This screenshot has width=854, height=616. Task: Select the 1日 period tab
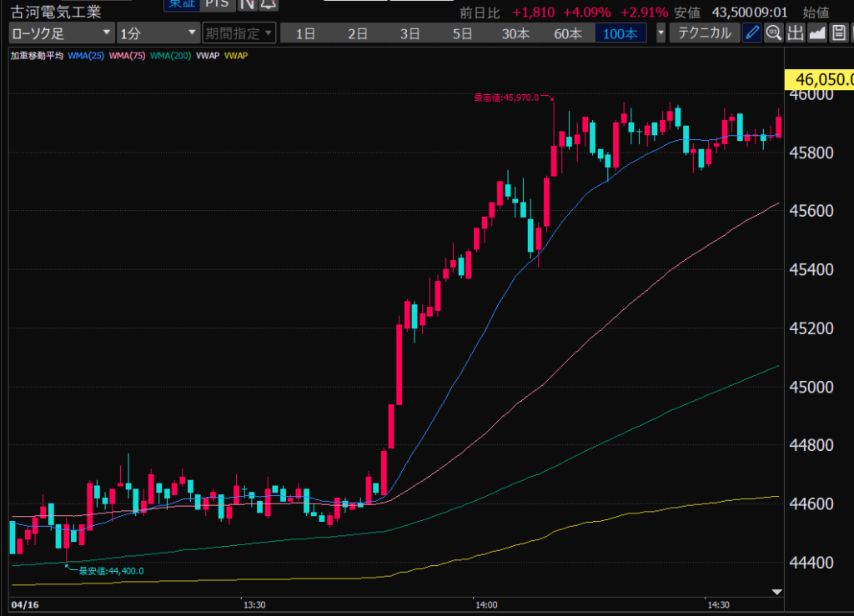[306, 33]
